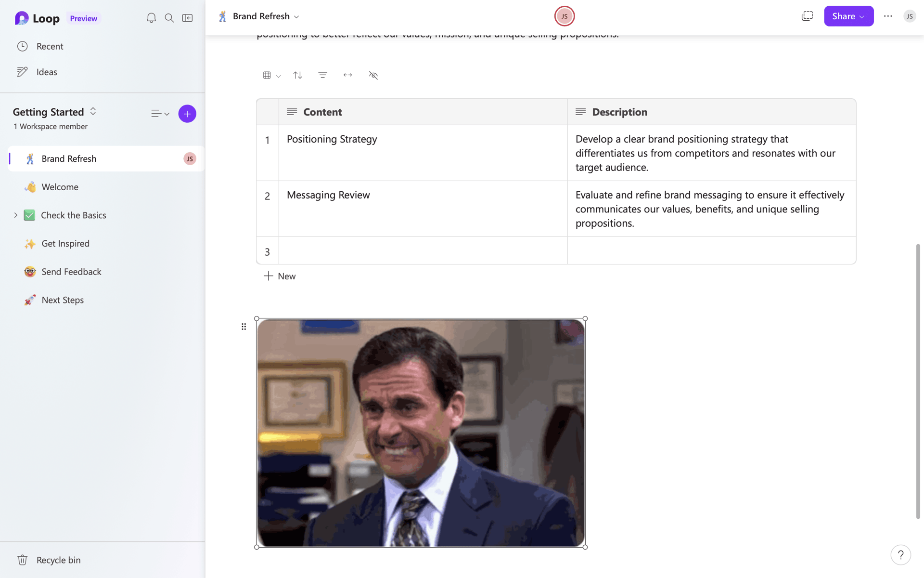The image size is (924, 578).
Task: Click JS avatar on Brand Refresh row
Action: pos(190,159)
